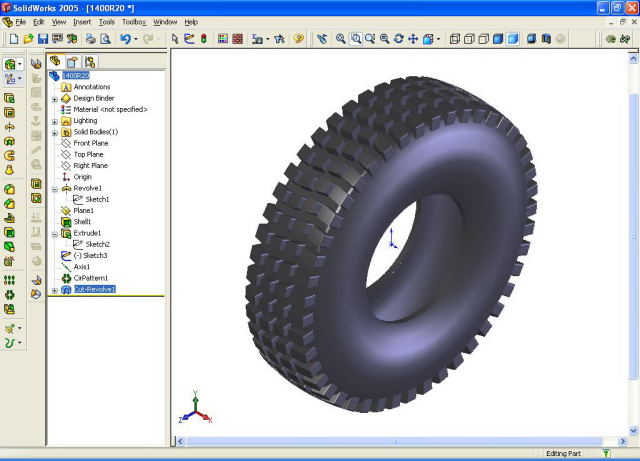Click the Print icon in toolbar

tap(89, 39)
